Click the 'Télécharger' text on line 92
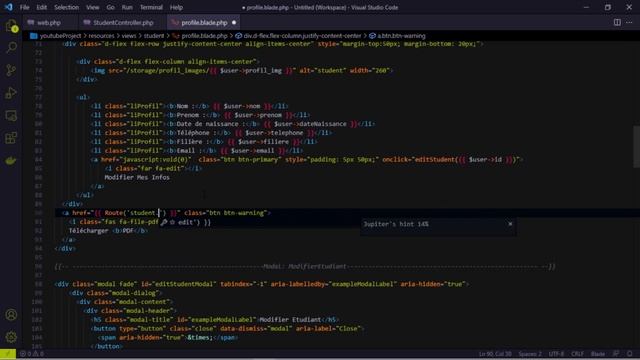The image size is (640, 360). tap(89, 231)
